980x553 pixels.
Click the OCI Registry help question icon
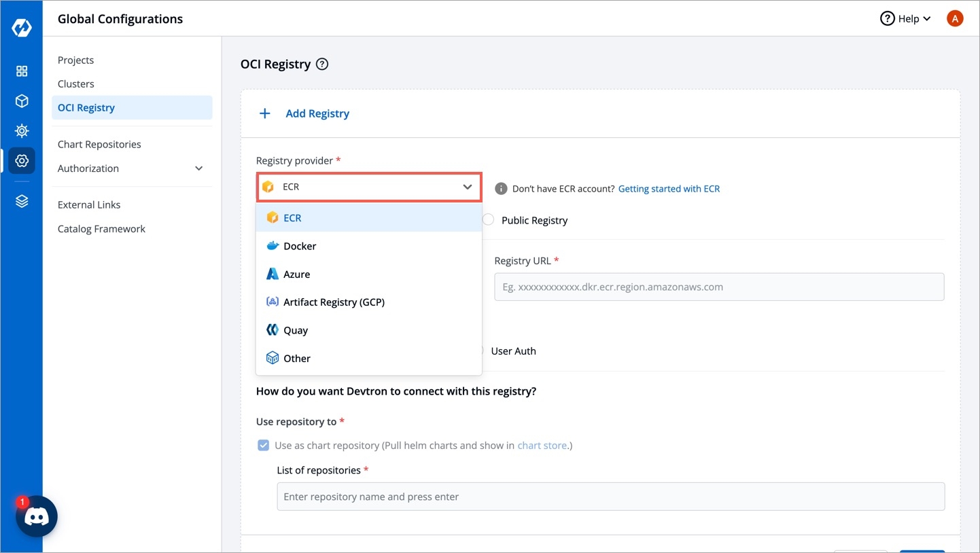pos(323,65)
